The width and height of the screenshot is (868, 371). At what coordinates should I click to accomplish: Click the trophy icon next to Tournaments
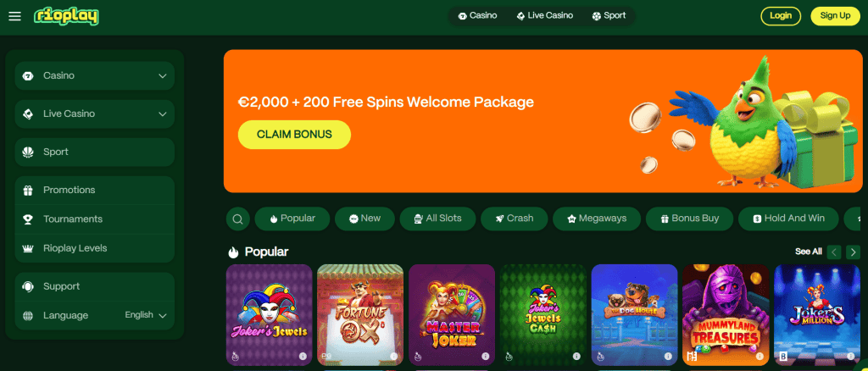(28, 219)
